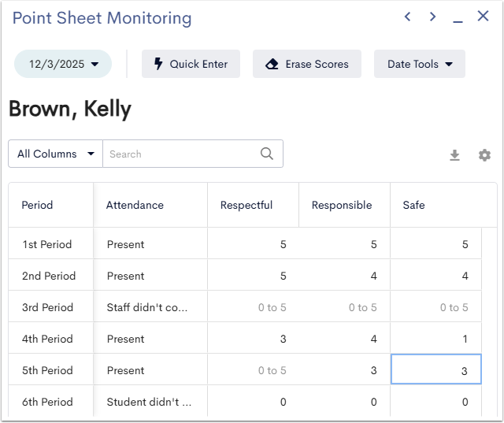Sort by the Period column header

click(x=50, y=205)
